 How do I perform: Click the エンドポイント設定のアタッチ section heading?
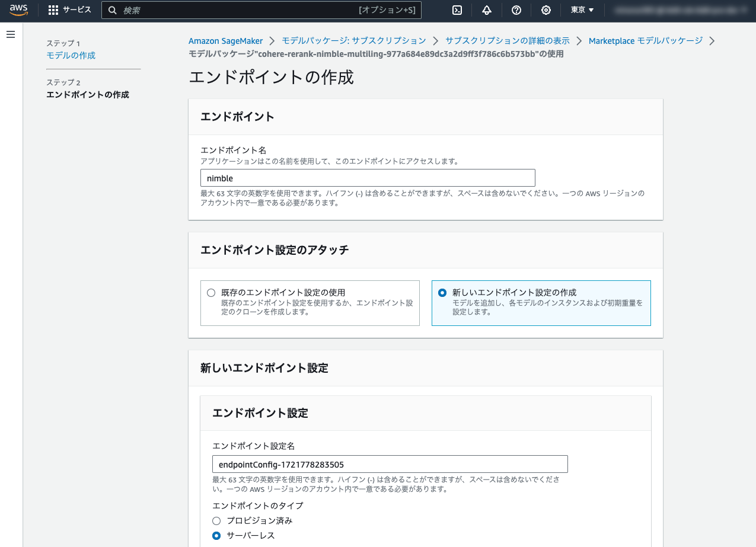coord(275,249)
